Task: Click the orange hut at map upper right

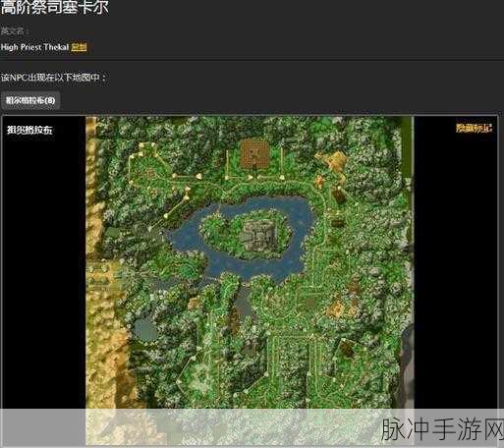Action: point(334,160)
